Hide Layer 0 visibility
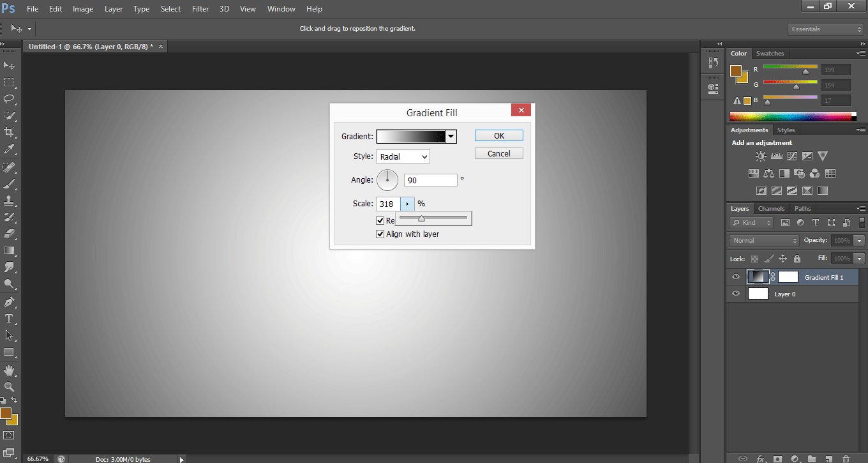 click(x=736, y=294)
